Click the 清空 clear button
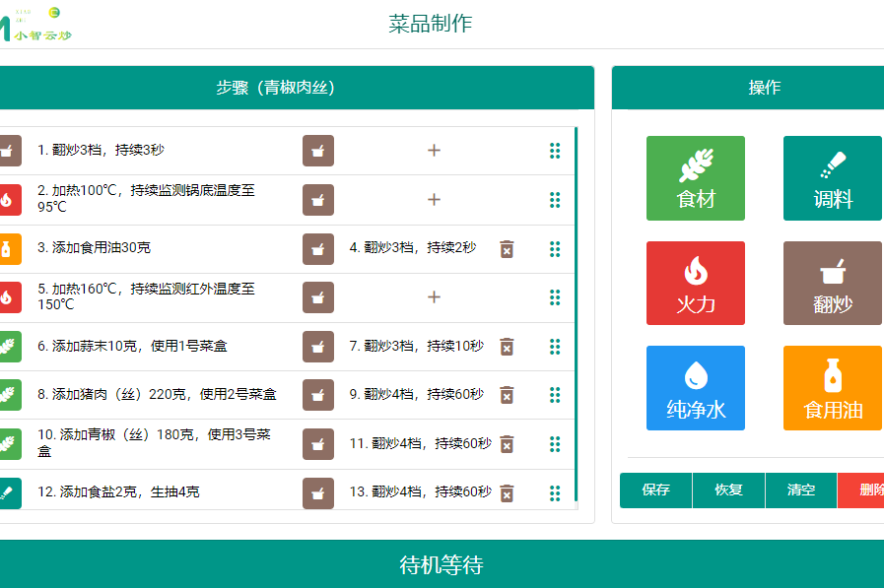 point(800,490)
